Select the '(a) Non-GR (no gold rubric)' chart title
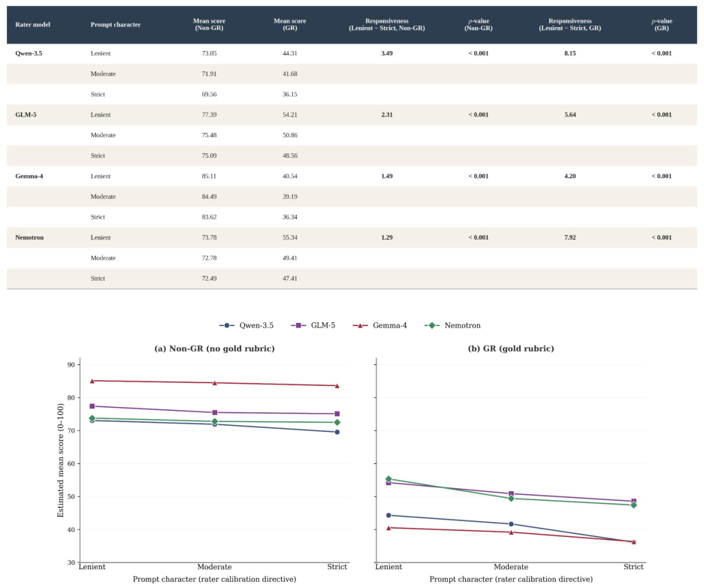Image resolution: width=704 pixels, height=588 pixels. [x=215, y=348]
